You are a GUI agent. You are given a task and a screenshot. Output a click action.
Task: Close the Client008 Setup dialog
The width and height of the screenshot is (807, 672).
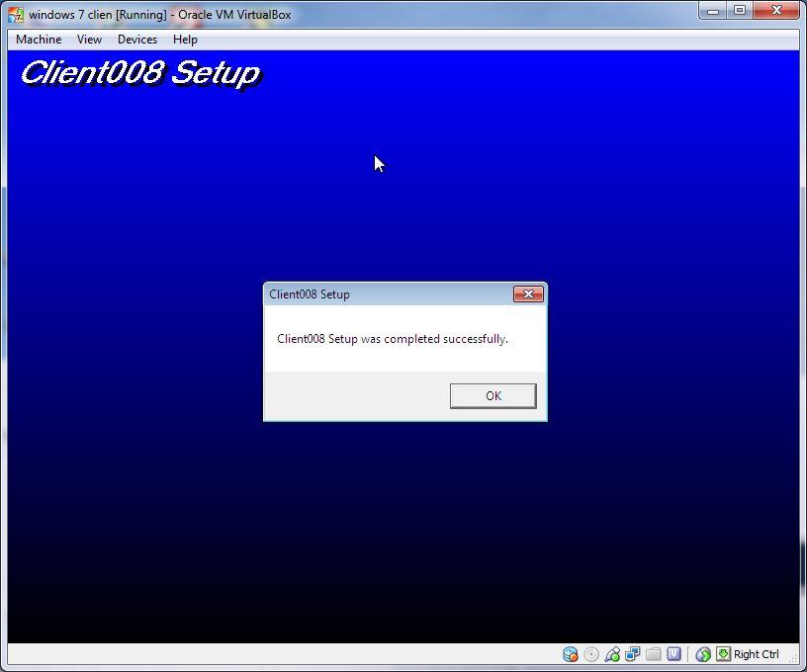528,294
